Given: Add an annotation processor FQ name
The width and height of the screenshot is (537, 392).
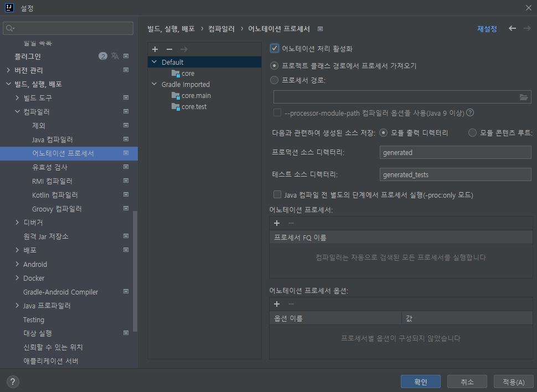Looking at the screenshot, I should coord(277,224).
